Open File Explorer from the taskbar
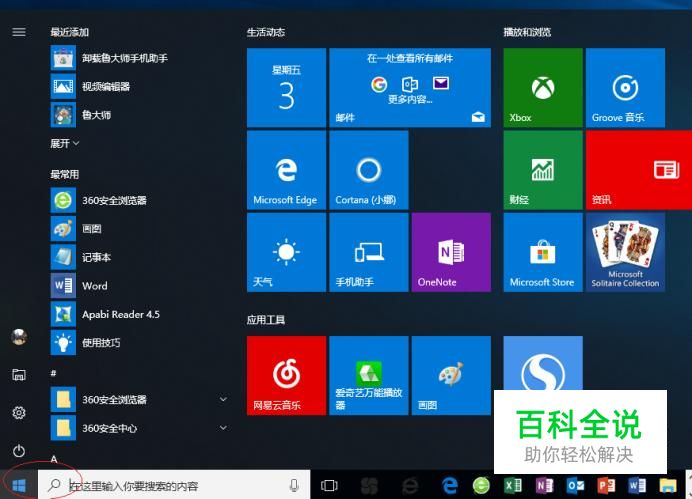 668,486
